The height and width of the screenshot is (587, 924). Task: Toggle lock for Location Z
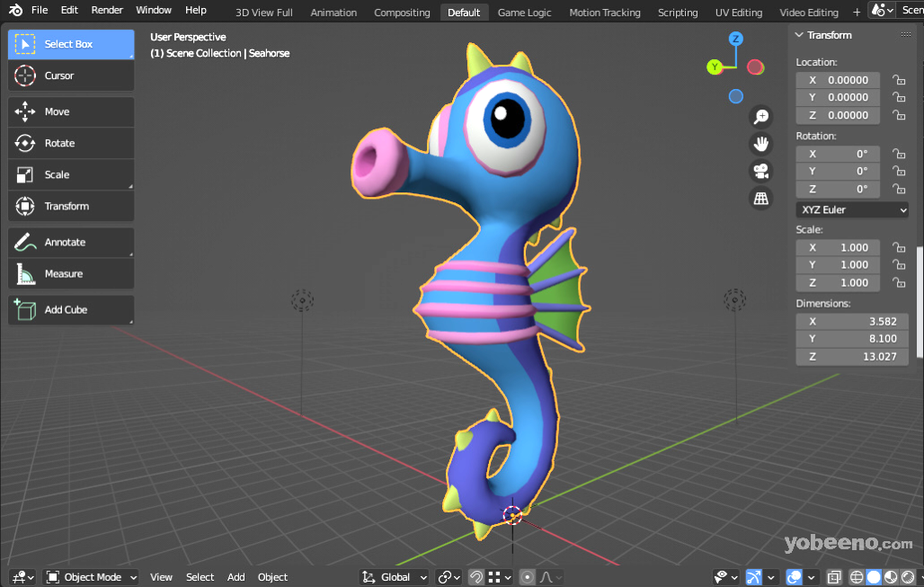pos(899,115)
